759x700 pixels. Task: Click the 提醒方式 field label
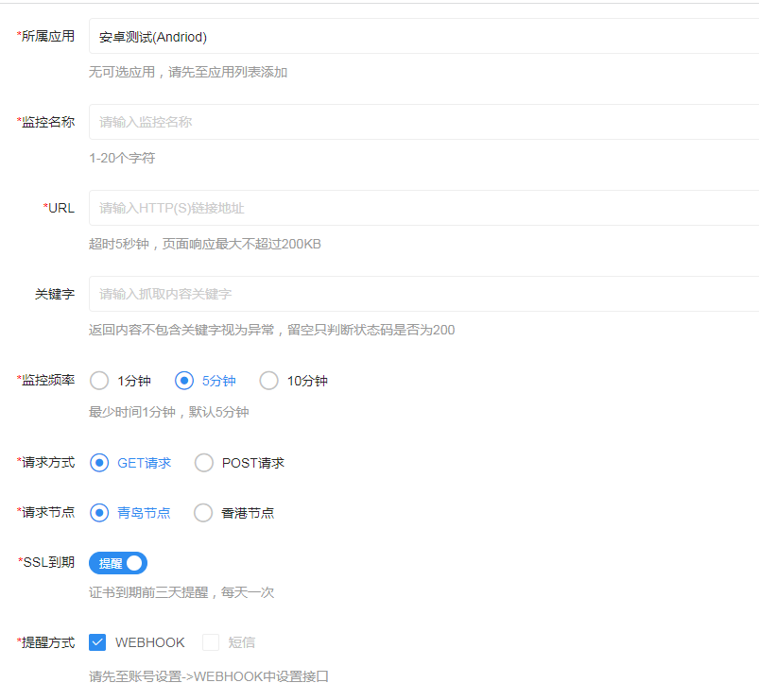tap(46, 642)
